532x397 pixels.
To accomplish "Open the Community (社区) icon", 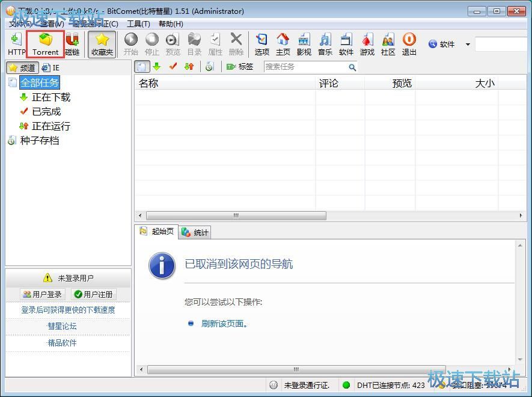I will click(388, 44).
